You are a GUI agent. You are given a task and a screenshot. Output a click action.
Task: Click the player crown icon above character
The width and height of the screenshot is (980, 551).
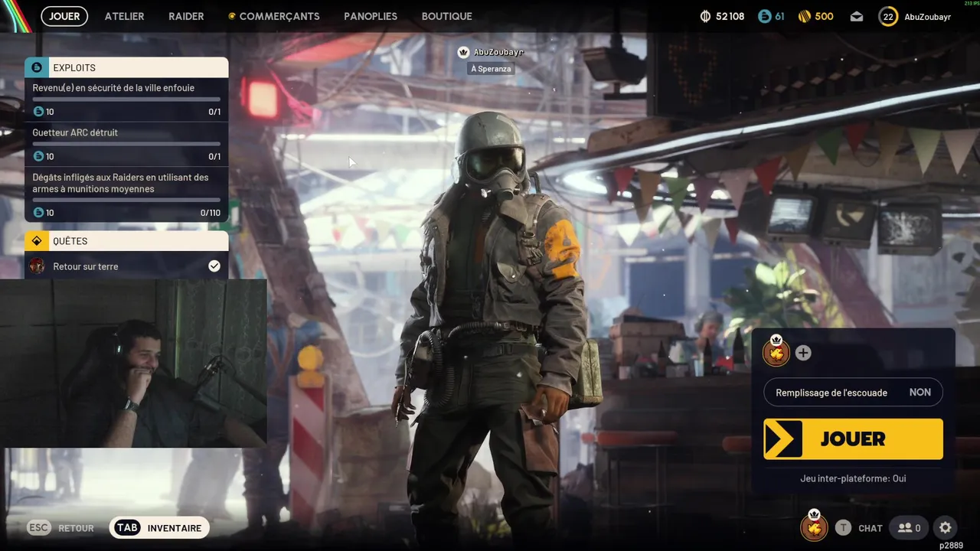(463, 52)
